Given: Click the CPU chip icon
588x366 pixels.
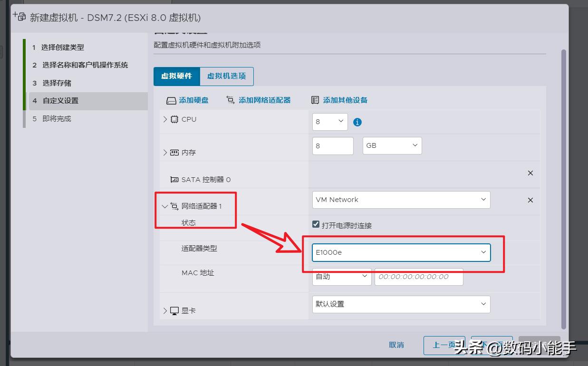Looking at the screenshot, I should 174,119.
